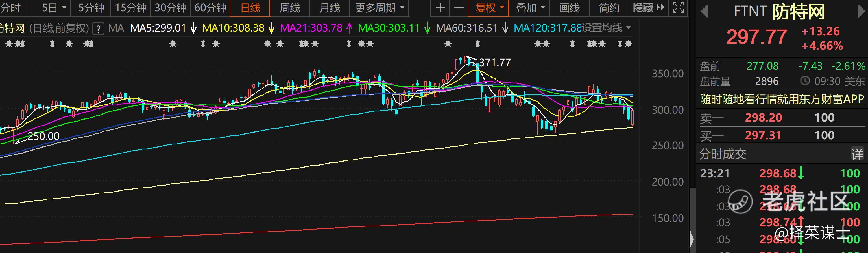Click the last event marker above chart
The width and height of the screenshot is (868, 253).
(628, 44)
